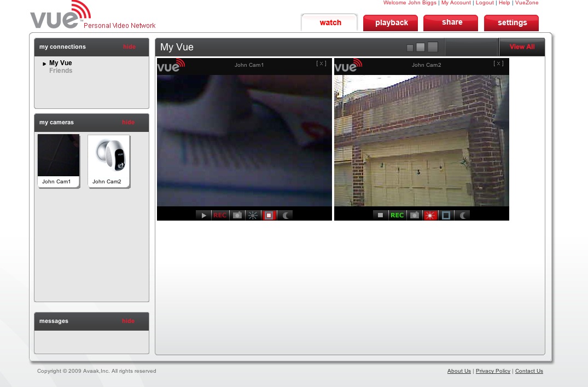Play the John Cam1 video stream
This screenshot has width=588, height=387.
[203, 216]
